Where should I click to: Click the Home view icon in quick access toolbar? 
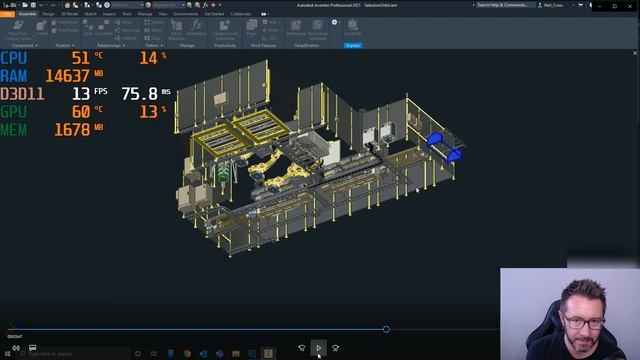[x=67, y=5]
